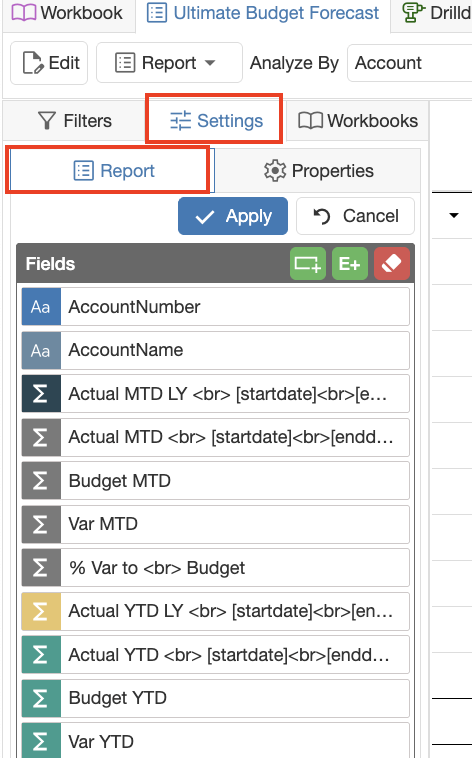Apply the report settings
The width and height of the screenshot is (472, 758).
(233, 216)
